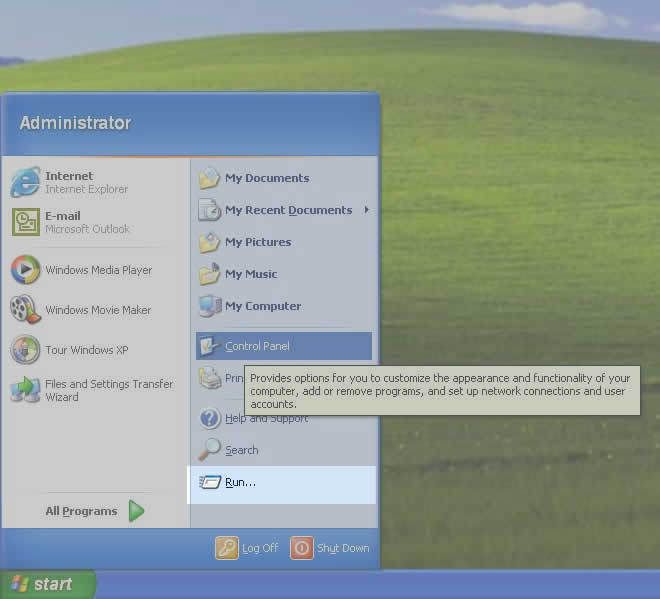Click the My Documents folder icon
660x599 pixels.
point(209,178)
